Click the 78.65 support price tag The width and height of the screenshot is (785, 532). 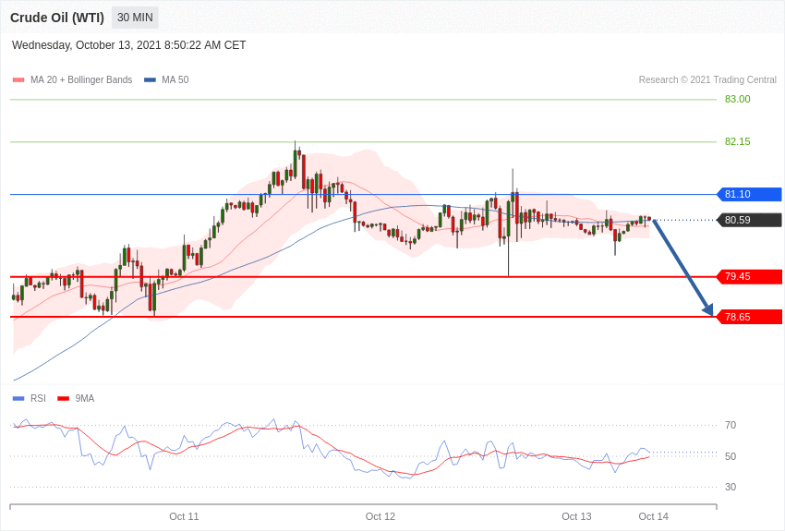(x=749, y=317)
